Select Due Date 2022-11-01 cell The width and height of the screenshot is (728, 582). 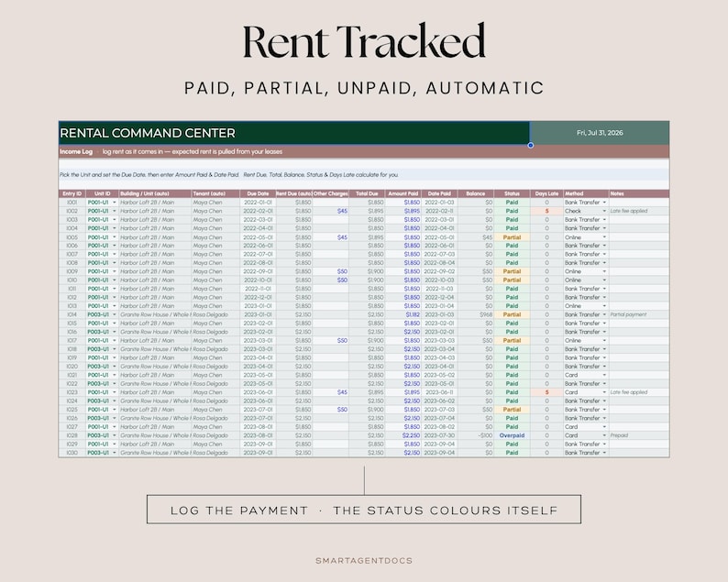click(258, 289)
